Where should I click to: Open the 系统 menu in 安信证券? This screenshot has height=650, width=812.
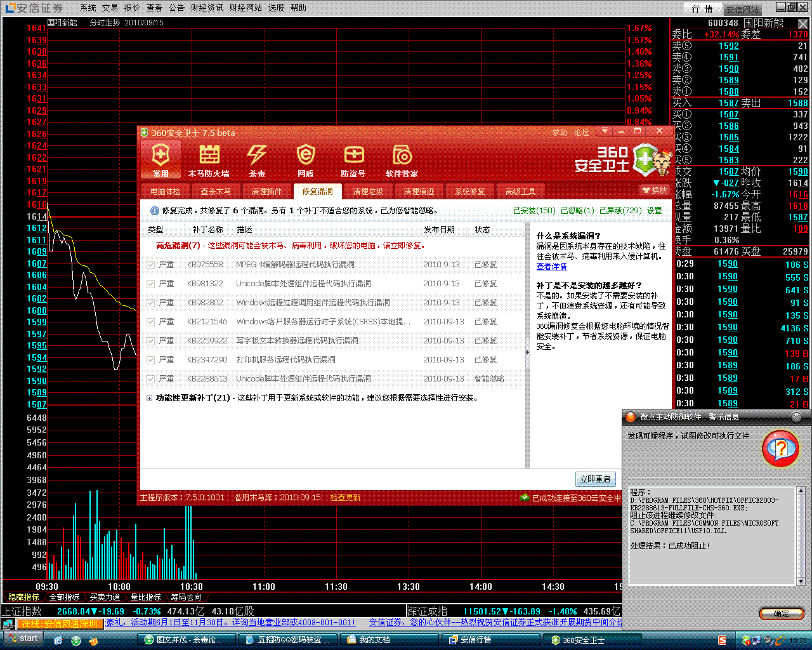point(88,8)
